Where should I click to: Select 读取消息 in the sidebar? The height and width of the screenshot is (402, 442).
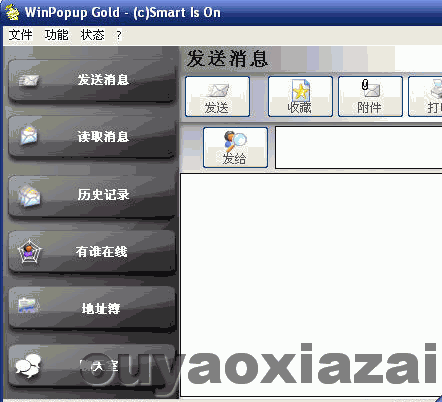[92, 137]
